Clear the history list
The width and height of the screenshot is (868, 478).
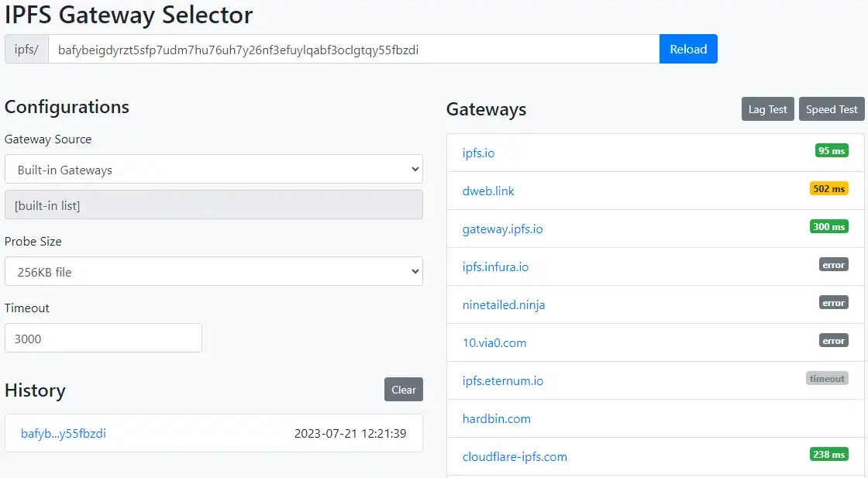tap(404, 390)
